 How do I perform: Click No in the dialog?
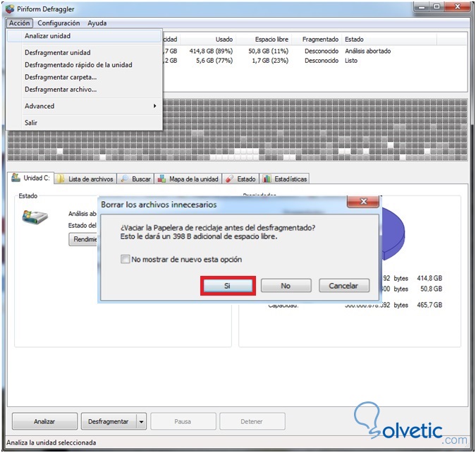pyautogui.click(x=286, y=286)
